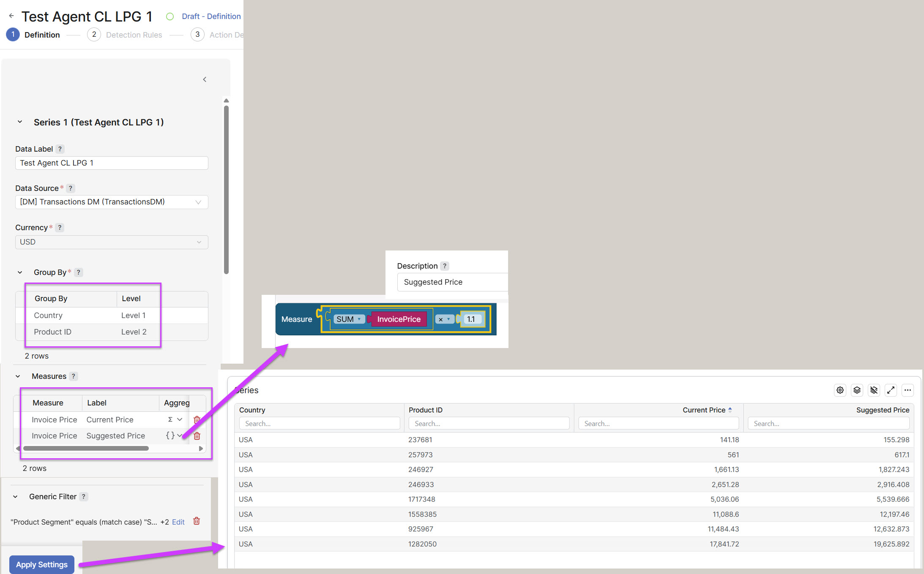
Task: Click the back arrow beside the agent title
Action: pyautogui.click(x=11, y=16)
